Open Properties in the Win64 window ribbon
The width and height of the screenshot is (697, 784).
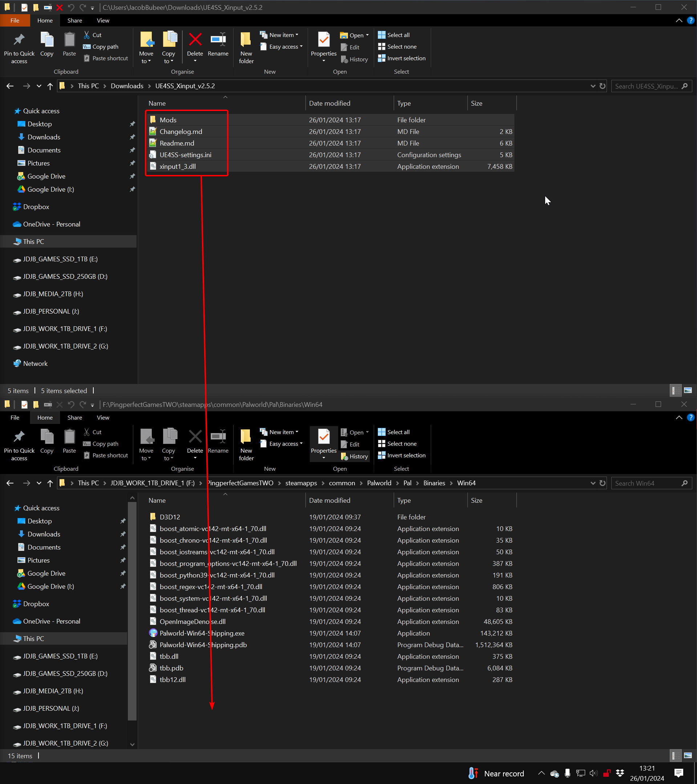click(x=324, y=438)
